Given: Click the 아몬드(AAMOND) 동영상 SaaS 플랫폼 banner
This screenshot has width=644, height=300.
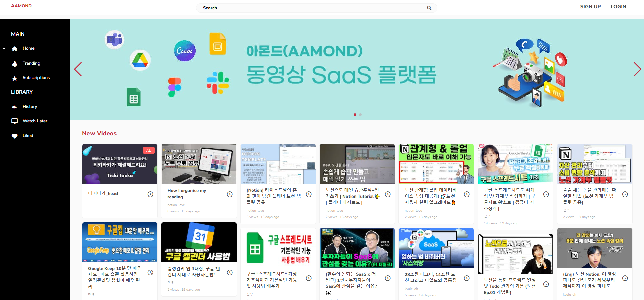Looking at the screenshot, I should coord(357,69).
